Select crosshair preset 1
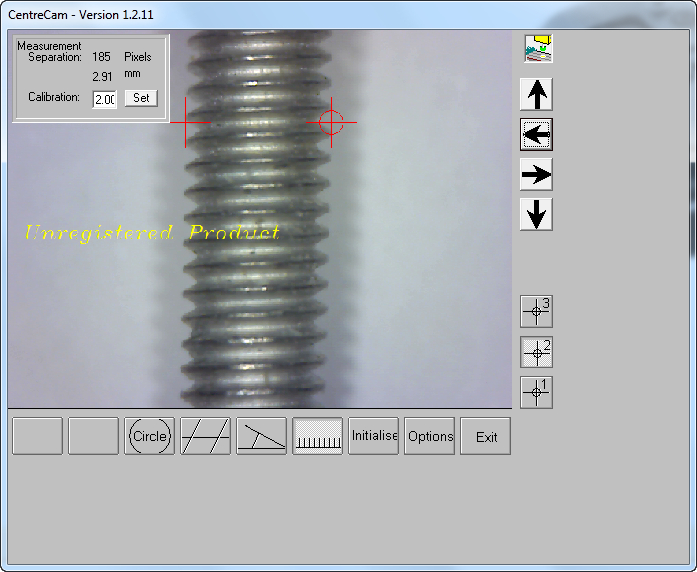Image resolution: width=697 pixels, height=572 pixels. pos(537,392)
